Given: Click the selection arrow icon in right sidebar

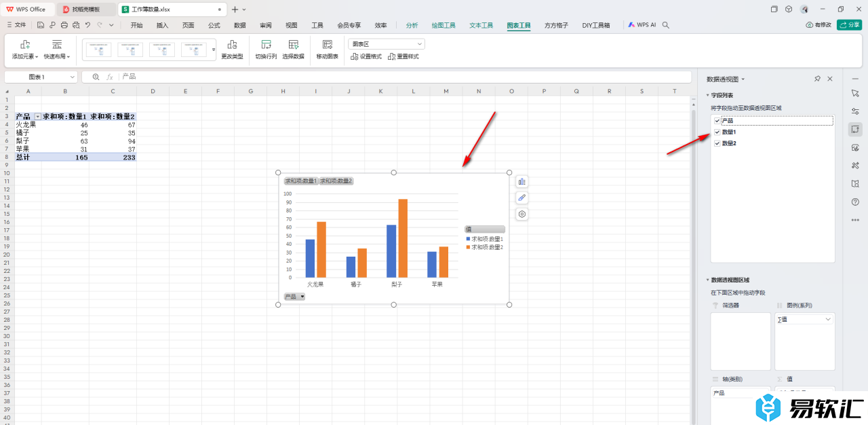Looking at the screenshot, I should click(x=855, y=92).
